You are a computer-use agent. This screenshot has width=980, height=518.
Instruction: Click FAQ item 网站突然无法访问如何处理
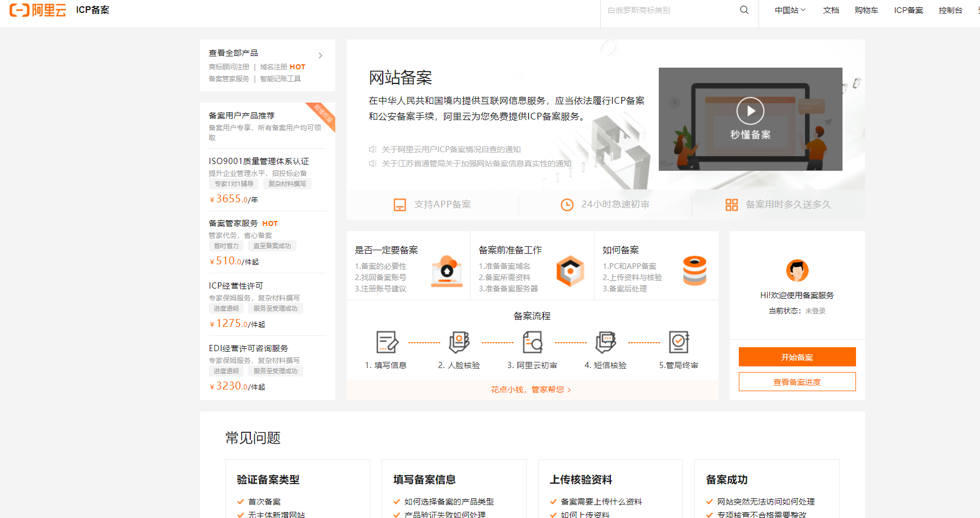766,502
